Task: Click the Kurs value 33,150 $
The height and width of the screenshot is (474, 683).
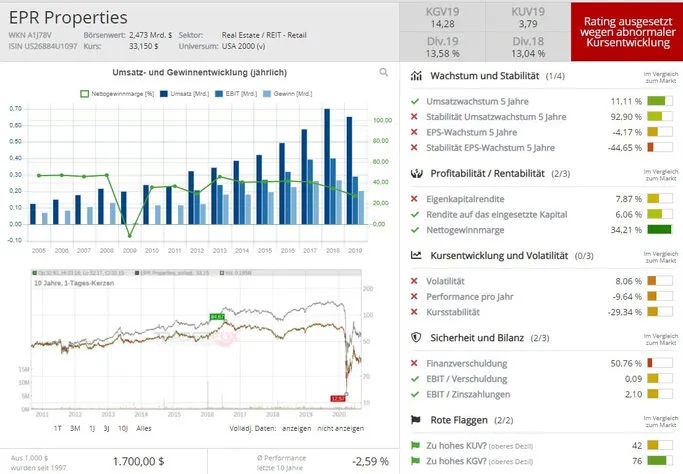Action: point(143,46)
